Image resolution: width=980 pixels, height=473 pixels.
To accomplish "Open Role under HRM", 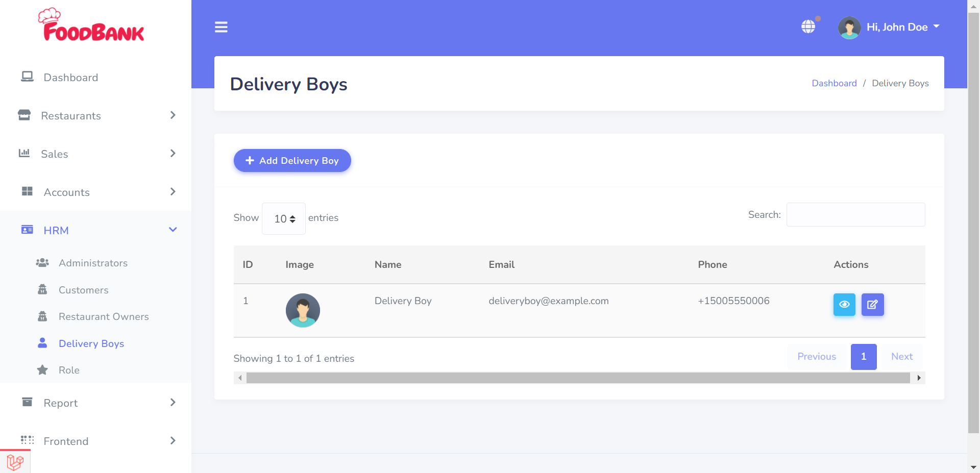I will point(69,370).
